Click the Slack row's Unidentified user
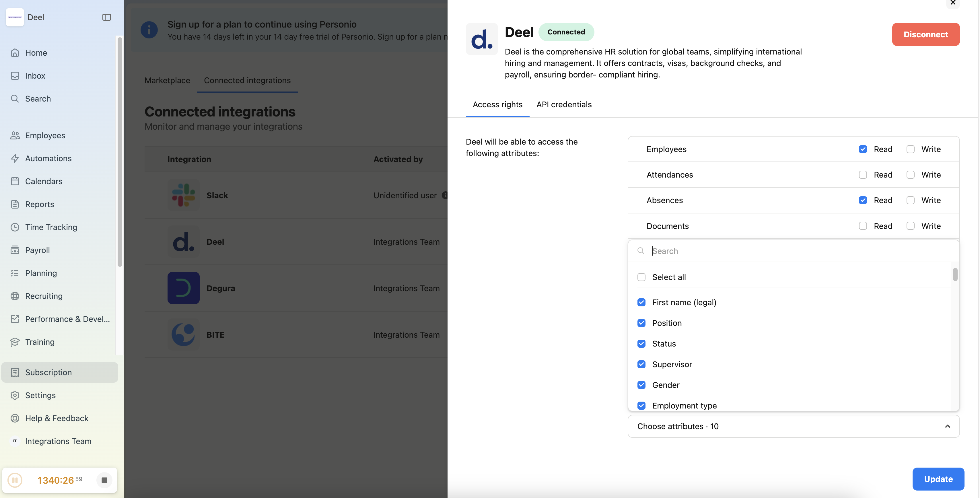The height and width of the screenshot is (498, 980). pyautogui.click(x=405, y=195)
